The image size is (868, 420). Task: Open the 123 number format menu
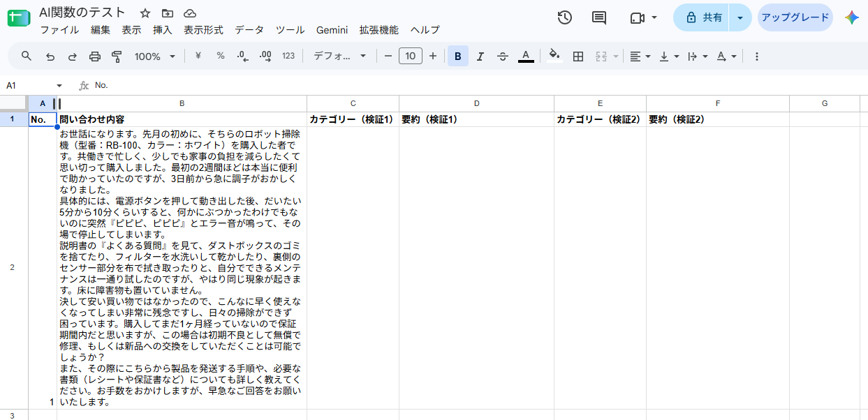[288, 56]
